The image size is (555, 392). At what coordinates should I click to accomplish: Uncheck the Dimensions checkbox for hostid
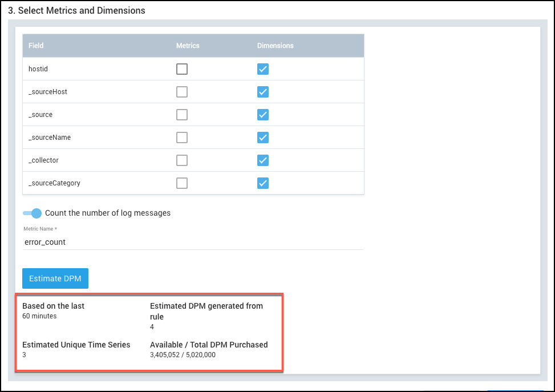(262, 69)
